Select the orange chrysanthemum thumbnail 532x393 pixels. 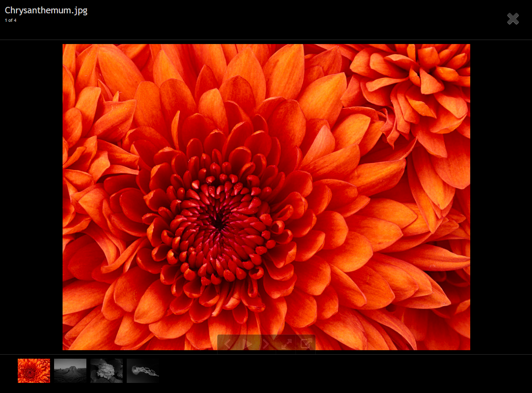[x=34, y=370]
